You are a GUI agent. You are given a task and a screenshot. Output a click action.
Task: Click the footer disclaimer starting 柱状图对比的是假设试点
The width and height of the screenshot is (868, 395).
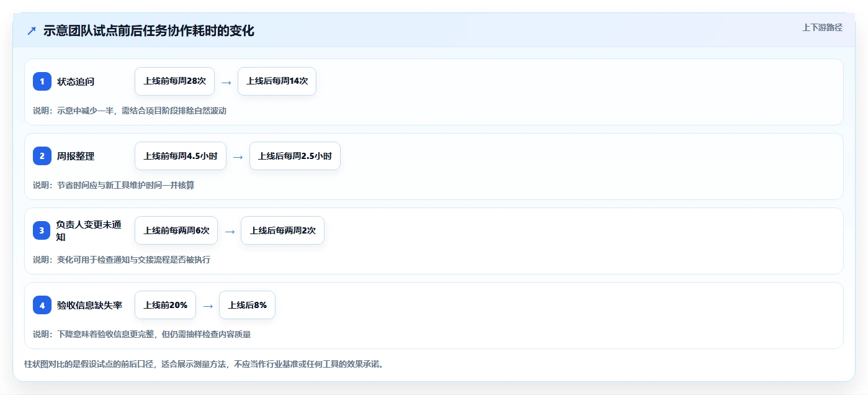pos(204,364)
